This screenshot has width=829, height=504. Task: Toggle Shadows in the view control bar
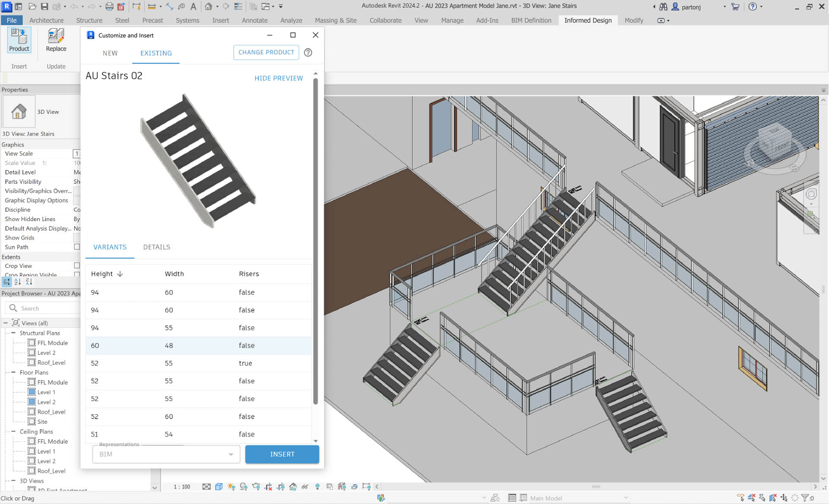(244, 486)
